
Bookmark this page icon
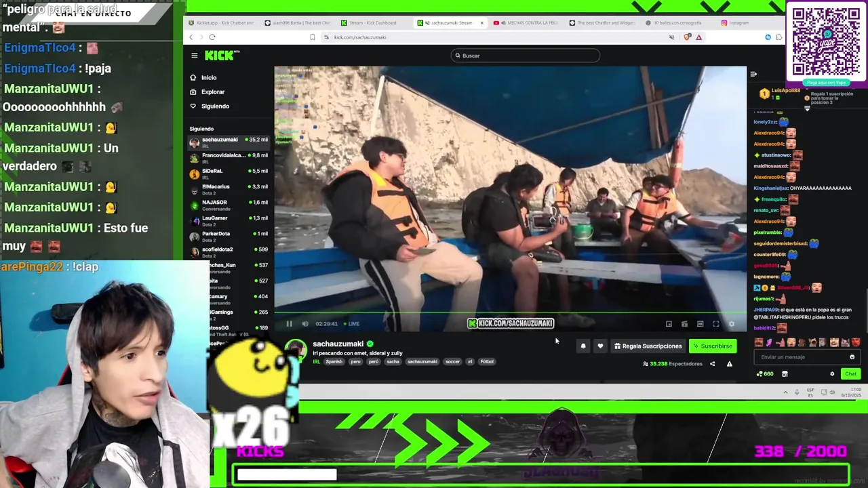coord(312,37)
